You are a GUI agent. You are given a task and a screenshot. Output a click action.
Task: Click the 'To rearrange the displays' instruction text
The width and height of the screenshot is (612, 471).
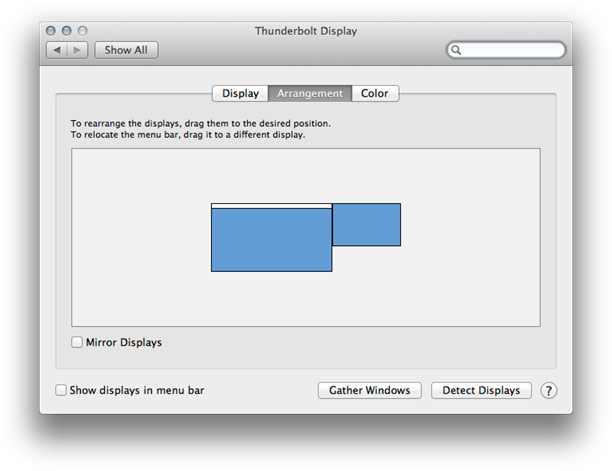[201, 123]
